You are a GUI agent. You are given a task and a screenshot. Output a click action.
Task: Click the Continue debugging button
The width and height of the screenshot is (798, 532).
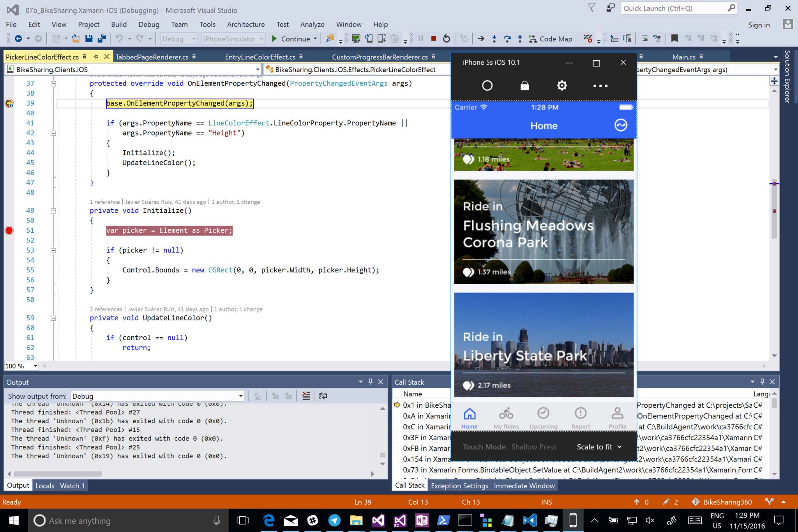(293, 39)
